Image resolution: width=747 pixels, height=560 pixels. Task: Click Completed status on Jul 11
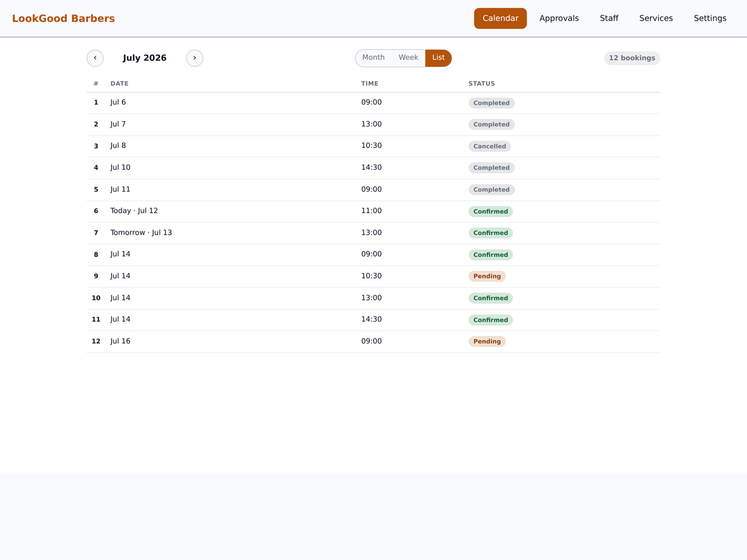coord(492,189)
